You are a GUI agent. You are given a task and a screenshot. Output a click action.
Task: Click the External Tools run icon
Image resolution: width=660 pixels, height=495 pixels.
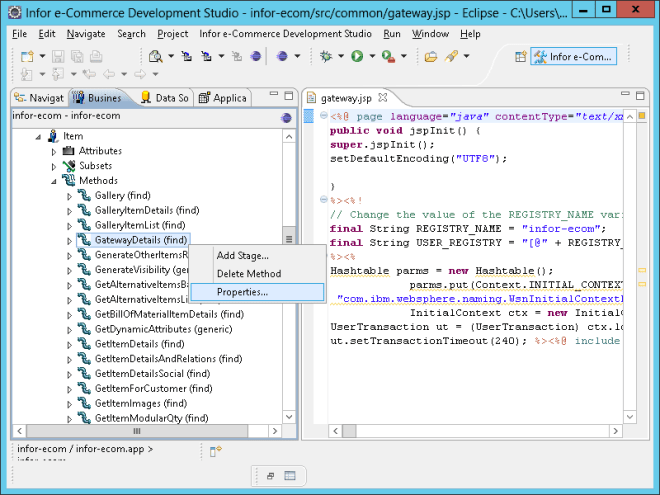point(386,56)
